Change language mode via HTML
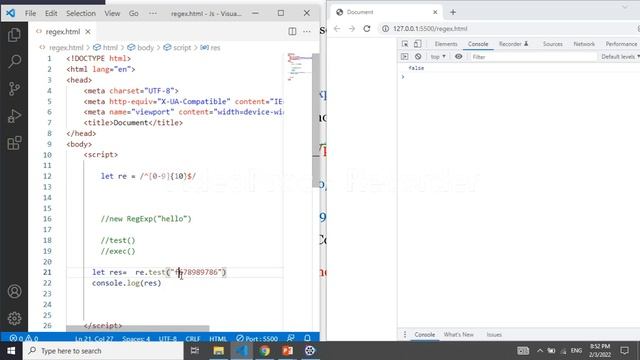The image size is (640, 360). [x=218, y=339]
